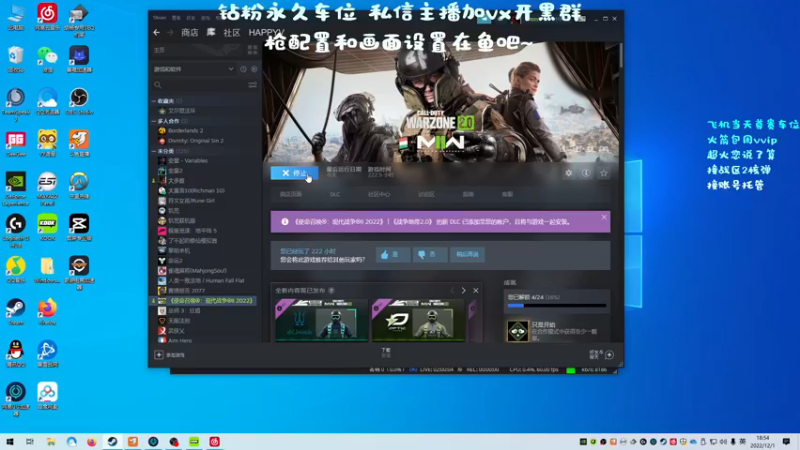Open the 商店 (Store) tab in Steam
The height and width of the screenshot is (450, 800).
click(190, 32)
